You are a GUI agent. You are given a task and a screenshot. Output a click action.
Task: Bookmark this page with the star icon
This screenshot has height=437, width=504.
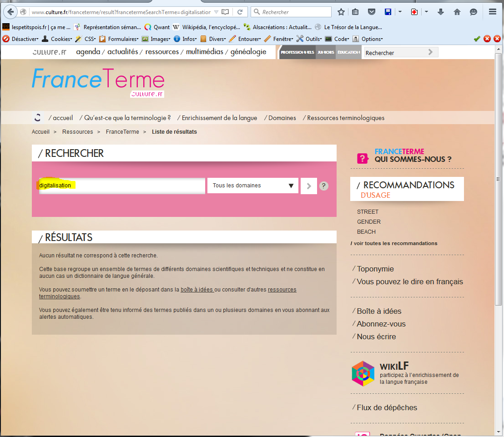pos(341,12)
